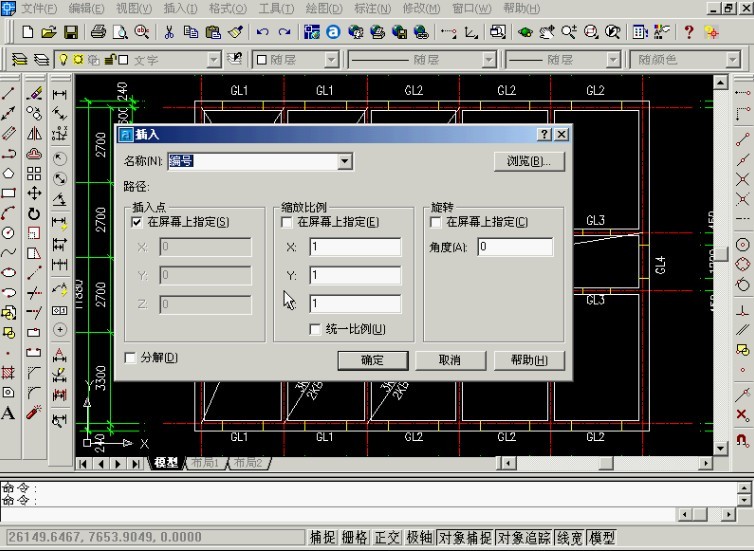This screenshot has height=551, width=754.
Task: Select the Line draw tool
Action: (9, 93)
